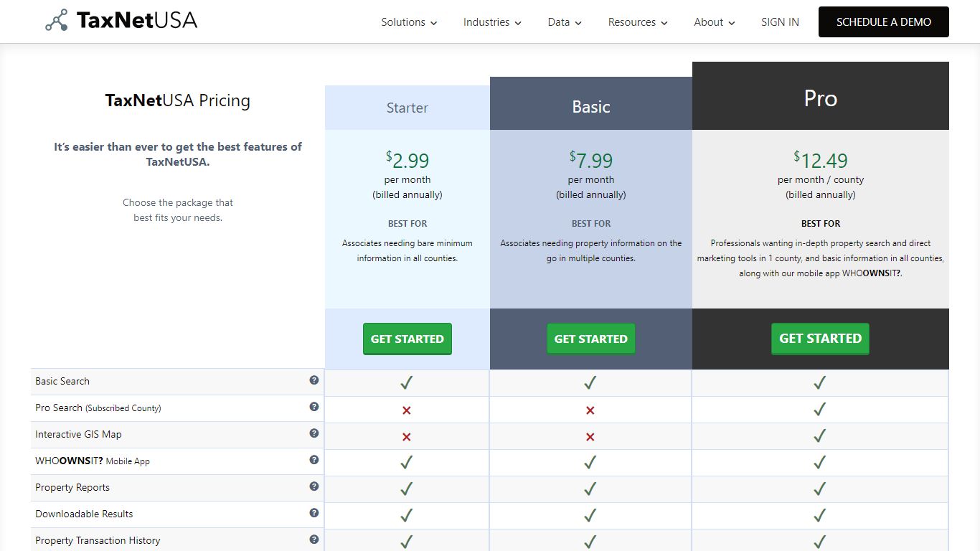Click Pro checkmark in Property Transaction History row
This screenshot has width=980, height=551.
tap(820, 542)
